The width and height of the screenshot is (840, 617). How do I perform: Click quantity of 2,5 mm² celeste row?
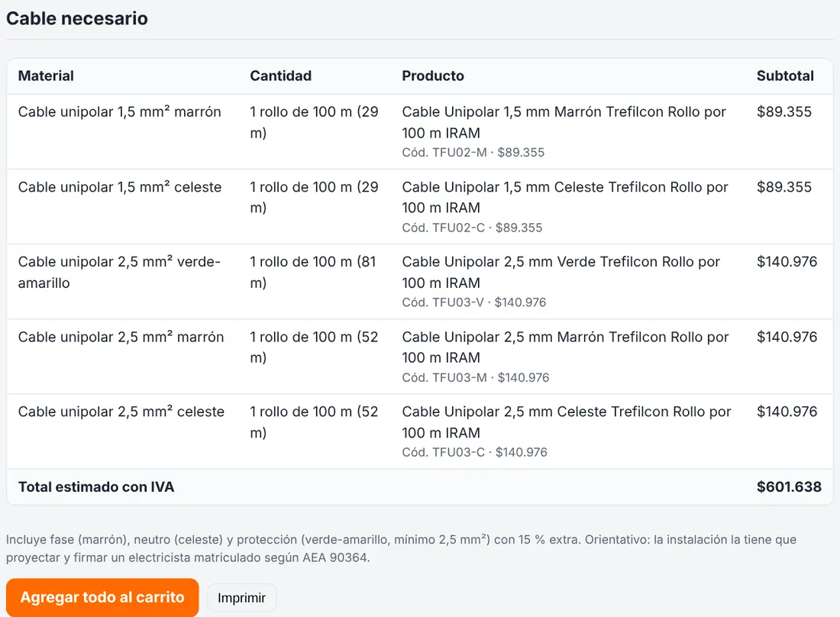coord(315,422)
